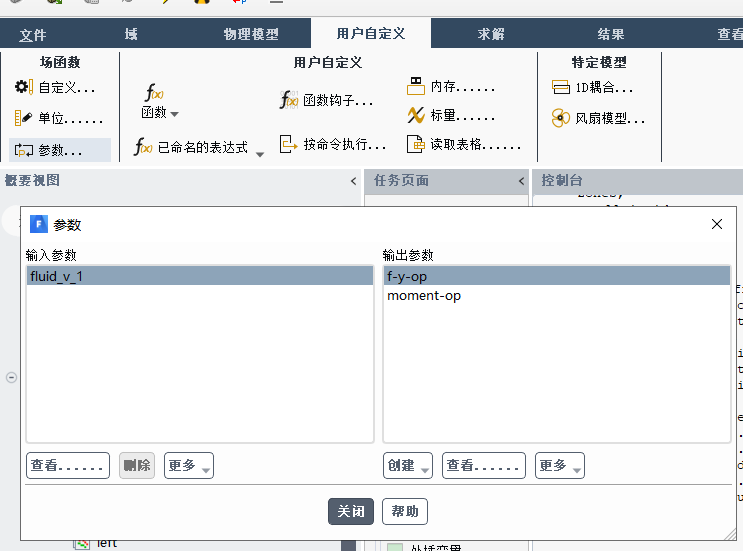Open the 1D耦合 coupling icon

tap(561, 88)
